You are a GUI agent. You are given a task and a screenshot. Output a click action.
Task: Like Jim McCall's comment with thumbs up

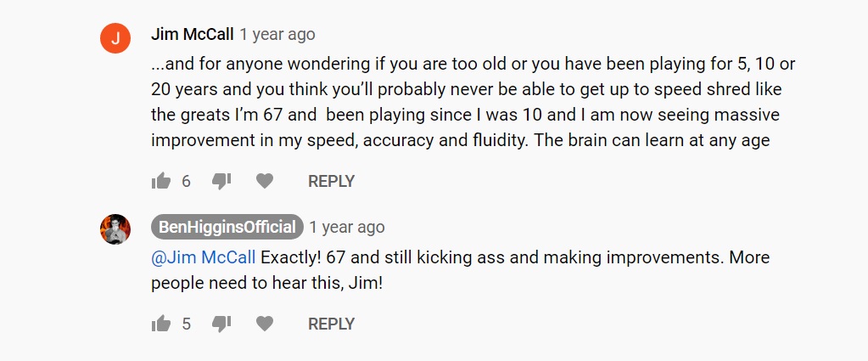point(161,181)
